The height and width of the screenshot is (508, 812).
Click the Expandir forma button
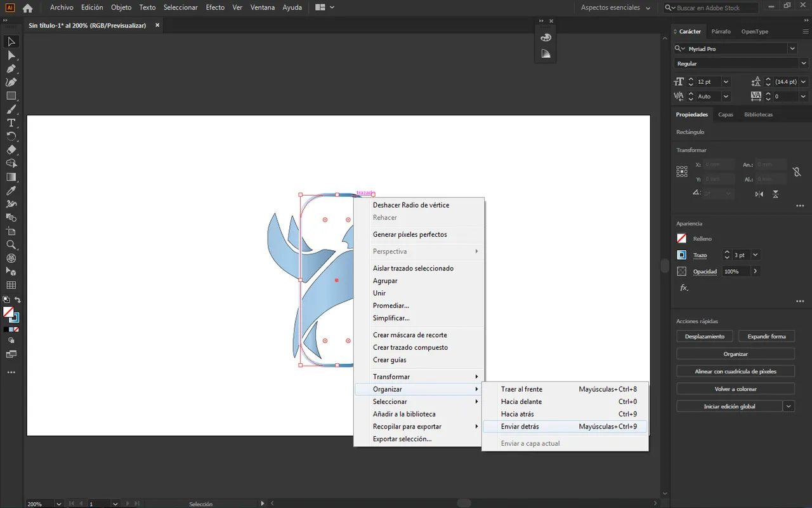tap(766, 337)
